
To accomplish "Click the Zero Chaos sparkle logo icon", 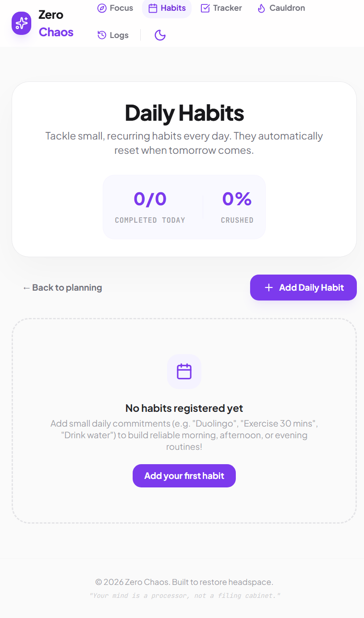I will [x=21, y=23].
